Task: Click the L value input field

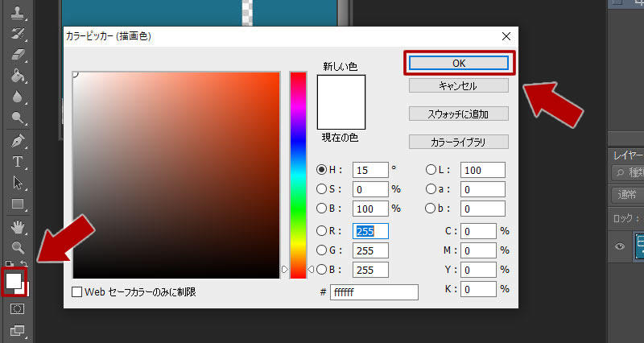Action: click(482, 170)
